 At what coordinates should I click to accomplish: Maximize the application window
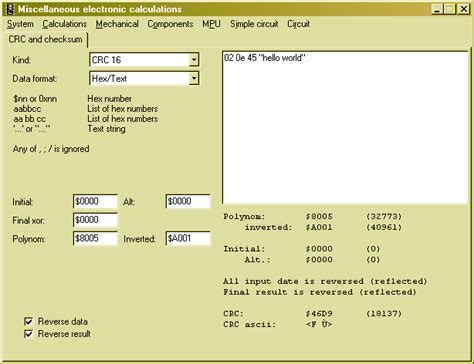[450, 9]
